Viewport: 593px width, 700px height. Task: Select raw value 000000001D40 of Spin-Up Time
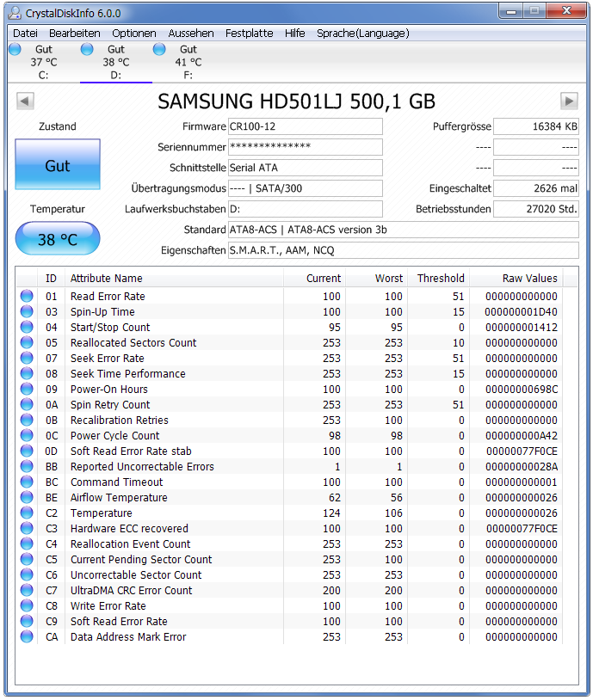[521, 312]
